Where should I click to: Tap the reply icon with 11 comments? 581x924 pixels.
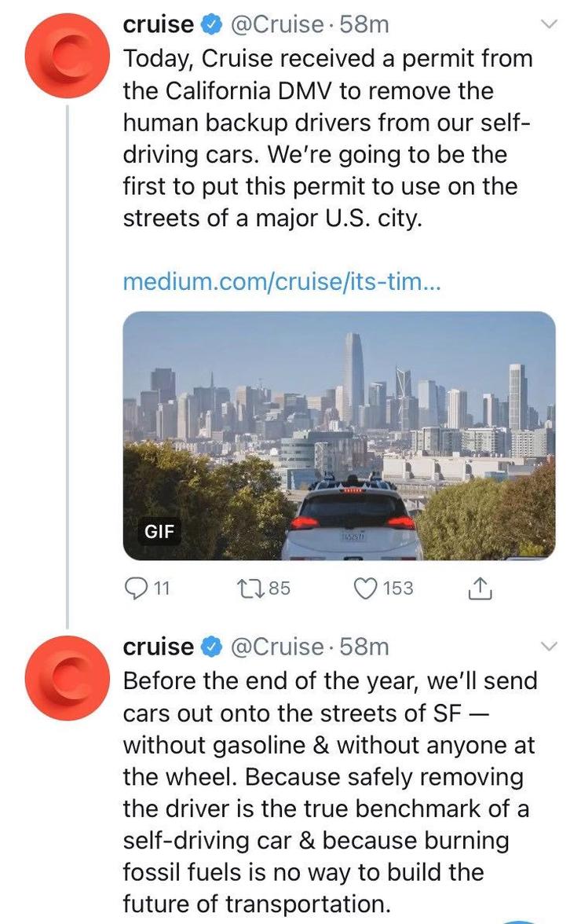[x=136, y=588]
